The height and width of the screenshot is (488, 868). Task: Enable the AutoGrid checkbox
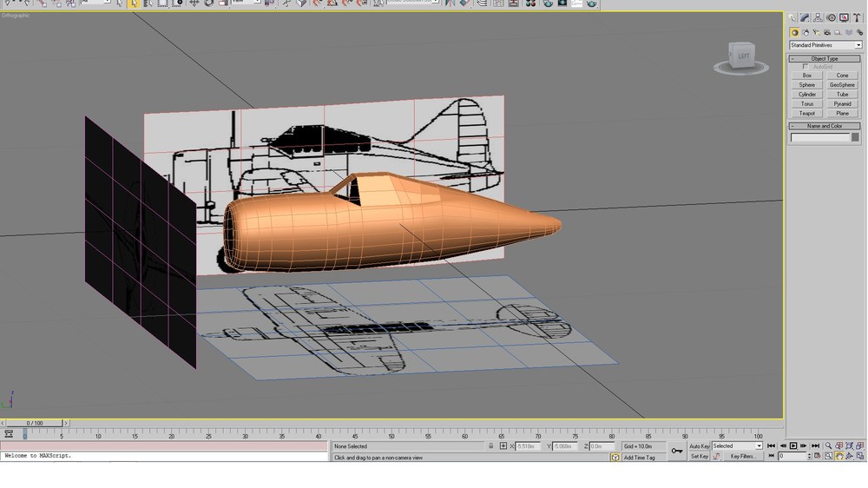point(806,67)
